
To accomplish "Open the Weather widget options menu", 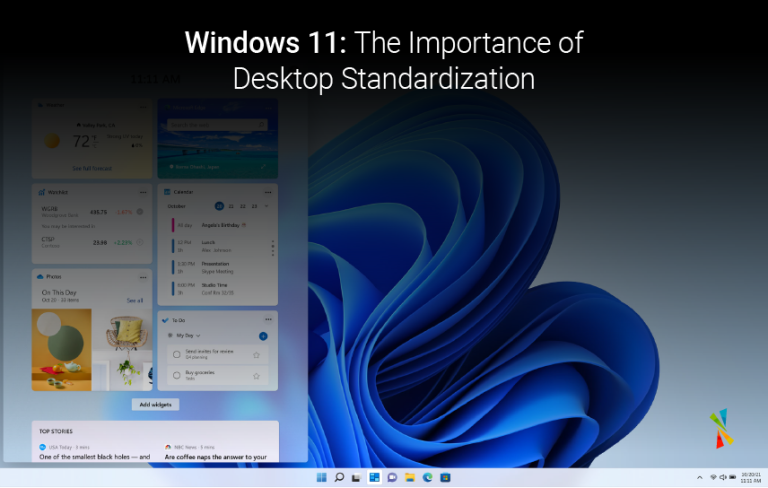I will pyautogui.click(x=143, y=106).
